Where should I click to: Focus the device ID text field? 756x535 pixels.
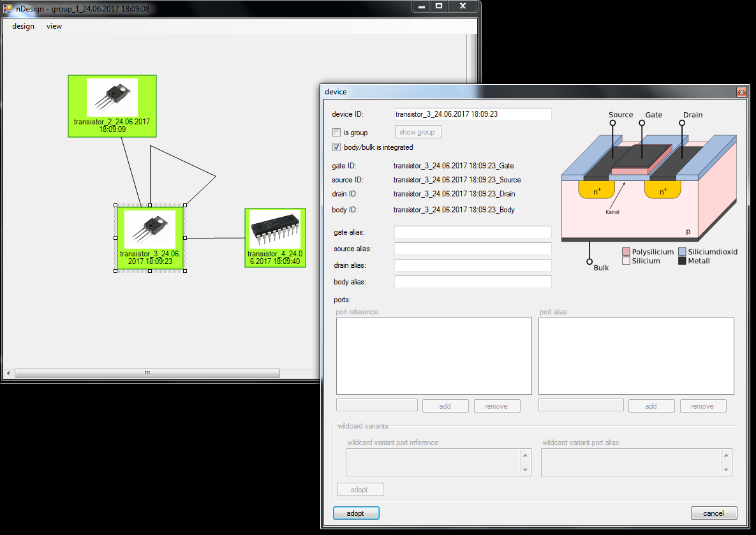(473, 114)
